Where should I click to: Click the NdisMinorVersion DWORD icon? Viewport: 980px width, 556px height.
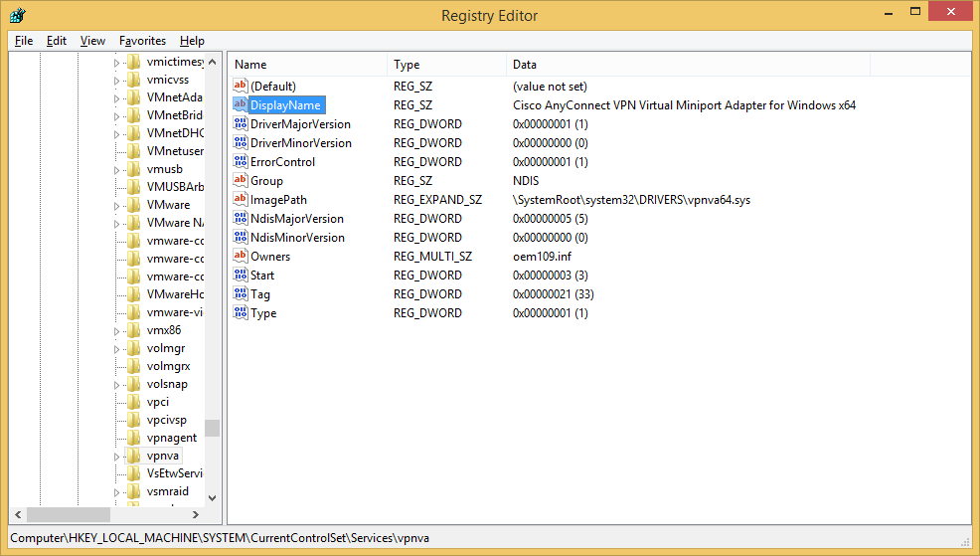[240, 237]
